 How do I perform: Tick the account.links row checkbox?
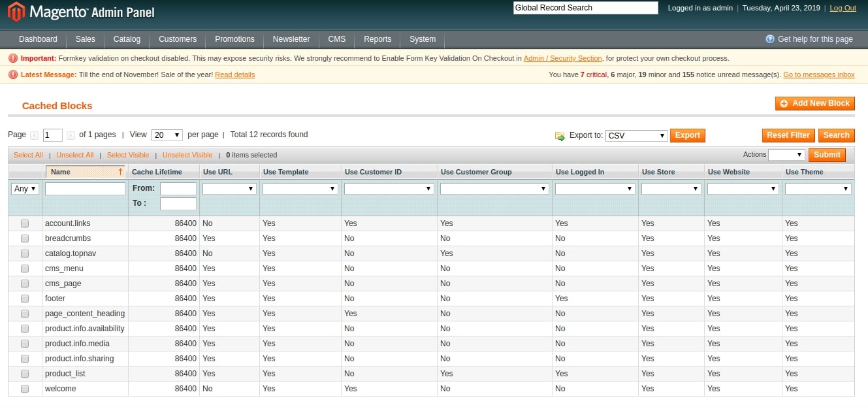pyautogui.click(x=25, y=223)
